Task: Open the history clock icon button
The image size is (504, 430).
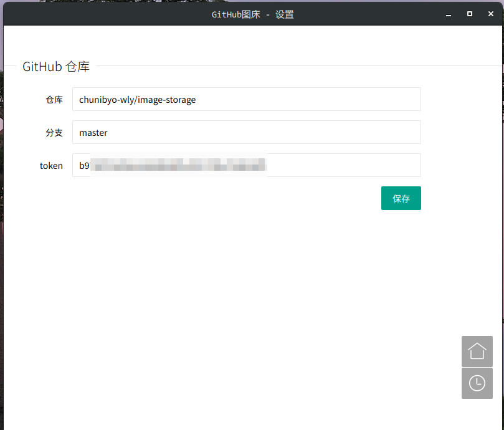Action: click(477, 383)
